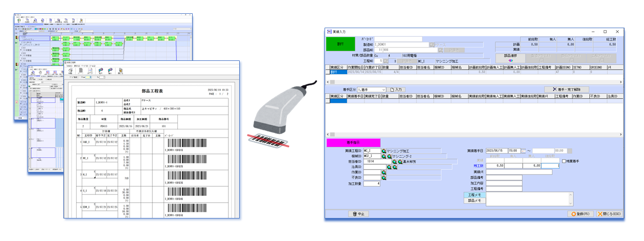Click inside the memo text area
The width and height of the screenshot is (644, 241).
(x=527, y=199)
